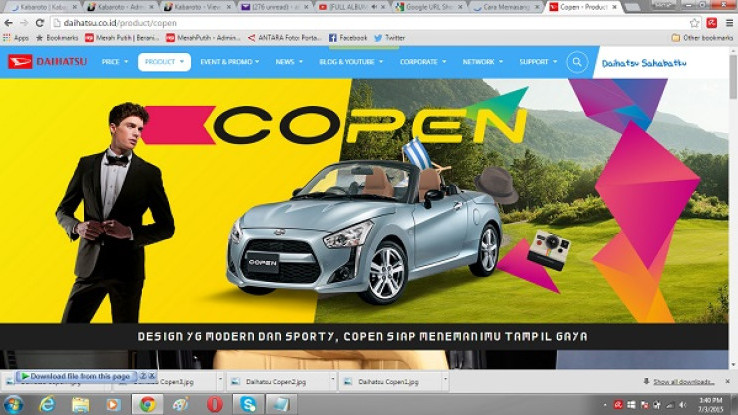Click Show all downloads link
The height and width of the screenshot is (415, 738).
(x=683, y=381)
